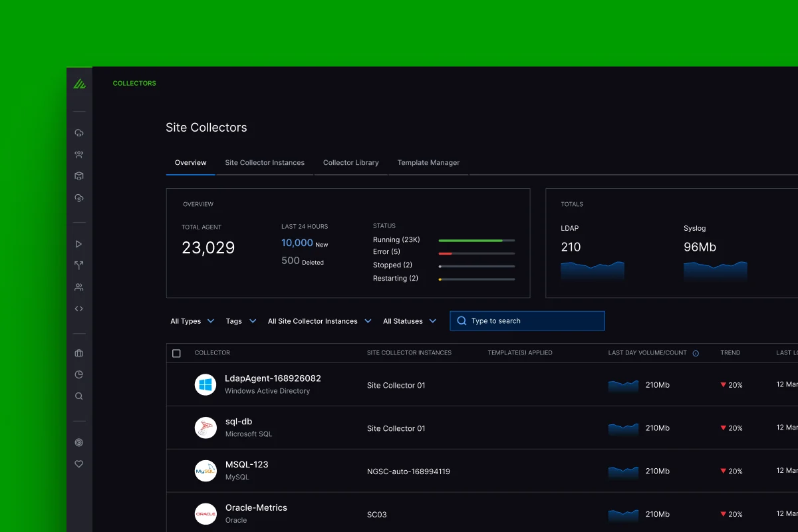Click the heart sidebar icon

tap(79, 464)
